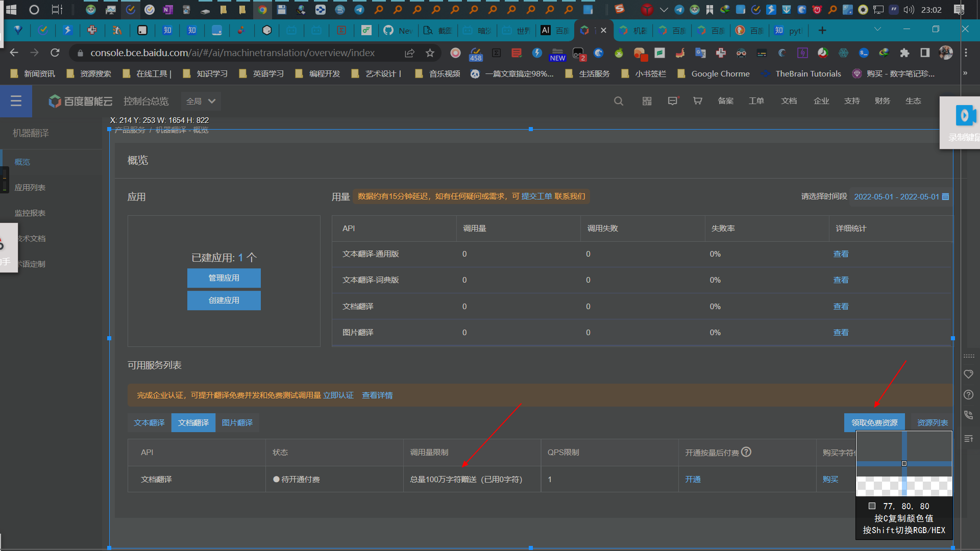Screen dimensions: 980x551
Task: Open the hamburger menu in Baidu console
Action: click(16, 101)
